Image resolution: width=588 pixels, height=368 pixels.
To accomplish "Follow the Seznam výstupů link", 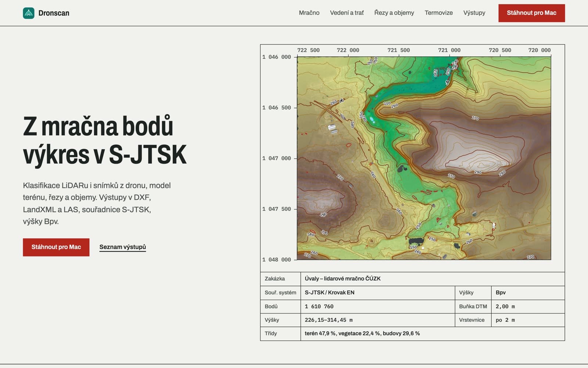I will pos(122,247).
